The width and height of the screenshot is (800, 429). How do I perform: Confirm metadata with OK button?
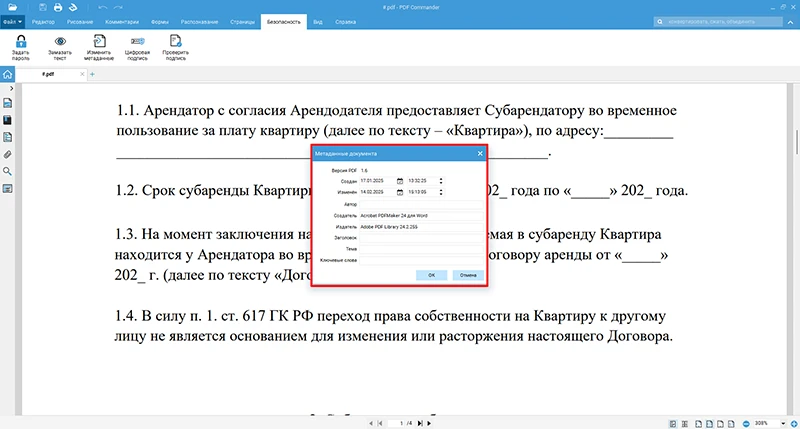click(x=432, y=275)
